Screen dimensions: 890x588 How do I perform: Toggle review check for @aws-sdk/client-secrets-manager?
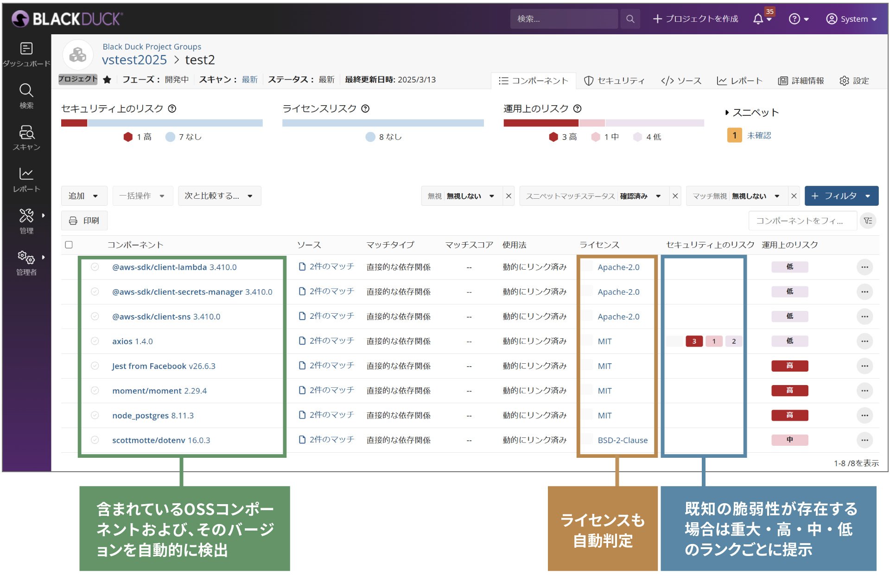(x=95, y=291)
